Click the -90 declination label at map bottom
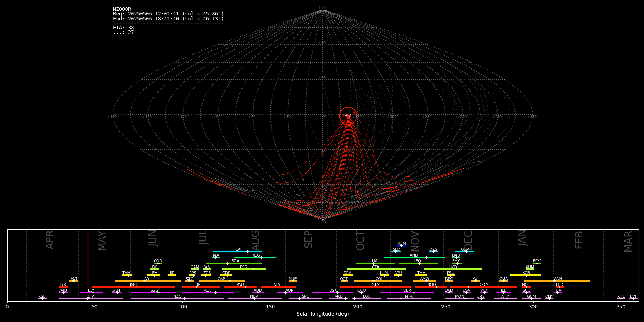This screenshot has height=322, width=644. pyautogui.click(x=322, y=222)
